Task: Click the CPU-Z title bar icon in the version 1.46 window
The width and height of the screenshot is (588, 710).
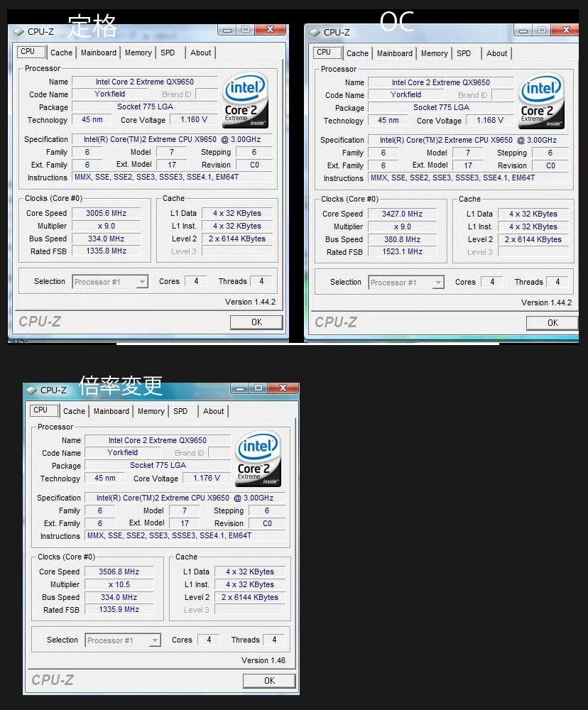Action: [31, 390]
